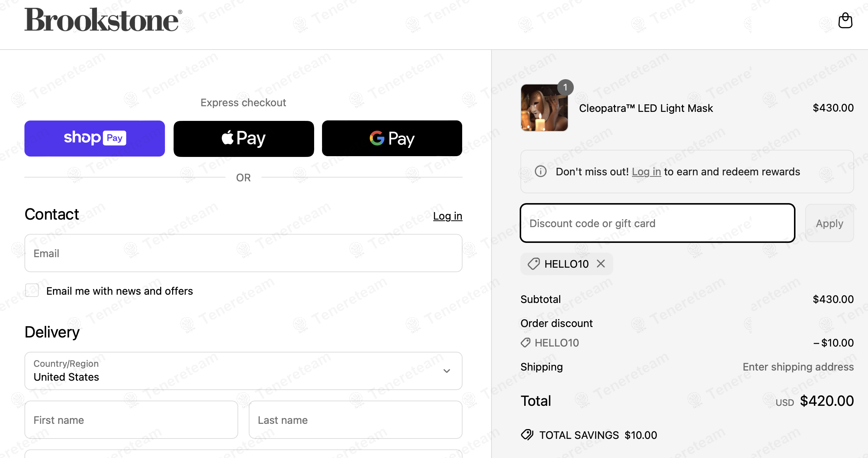The height and width of the screenshot is (458, 868).
Task: Focus the Discount code or gift card field
Action: point(658,223)
